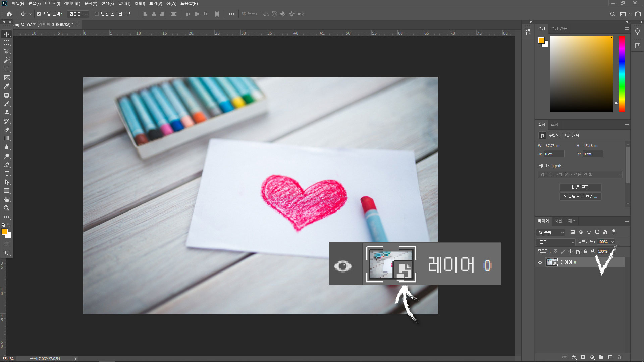The image size is (644, 362).
Task: Select the Lasso tool
Action: coord(7,51)
